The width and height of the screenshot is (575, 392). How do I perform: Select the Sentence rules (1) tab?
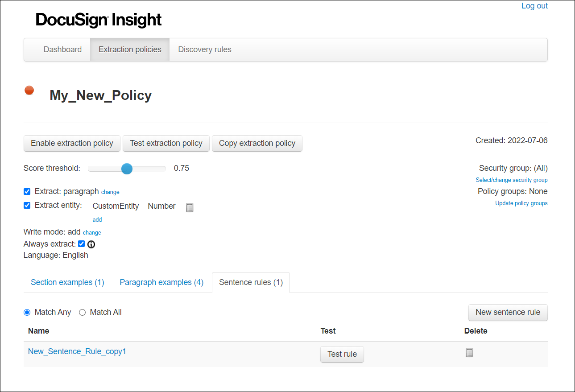251,282
